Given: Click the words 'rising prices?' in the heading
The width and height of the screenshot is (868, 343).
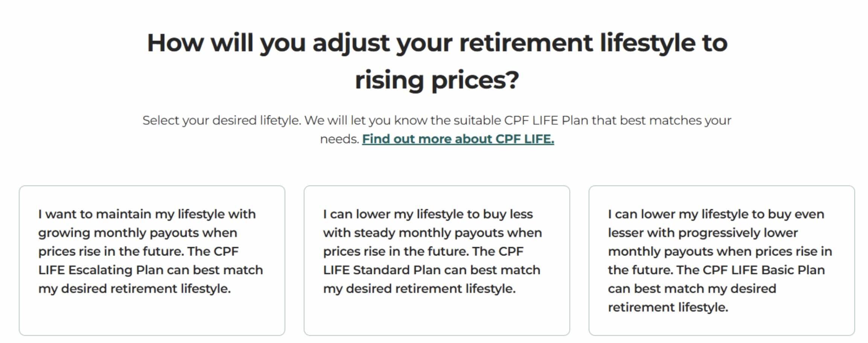Looking at the screenshot, I should (437, 80).
